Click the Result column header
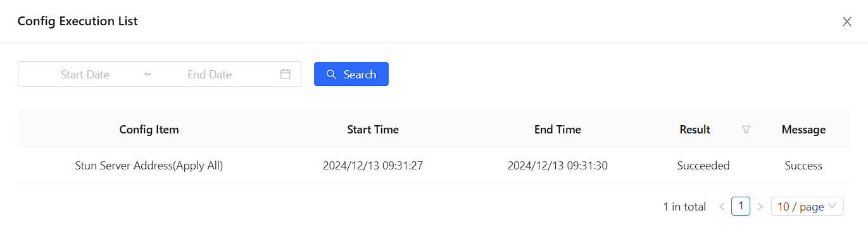The height and width of the screenshot is (246, 868). tap(695, 130)
